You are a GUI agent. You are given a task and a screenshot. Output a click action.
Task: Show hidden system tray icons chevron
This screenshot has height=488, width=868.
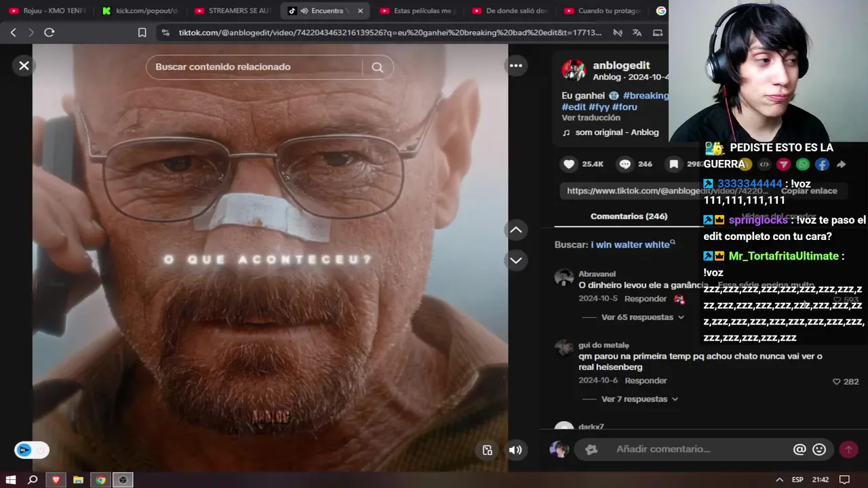click(779, 480)
